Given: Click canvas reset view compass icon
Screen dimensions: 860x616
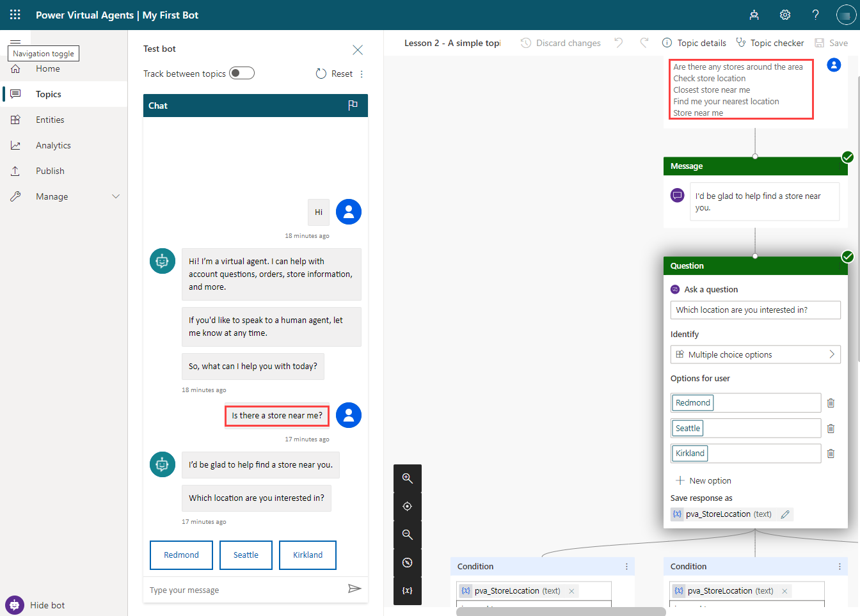Looking at the screenshot, I should click(407, 563).
